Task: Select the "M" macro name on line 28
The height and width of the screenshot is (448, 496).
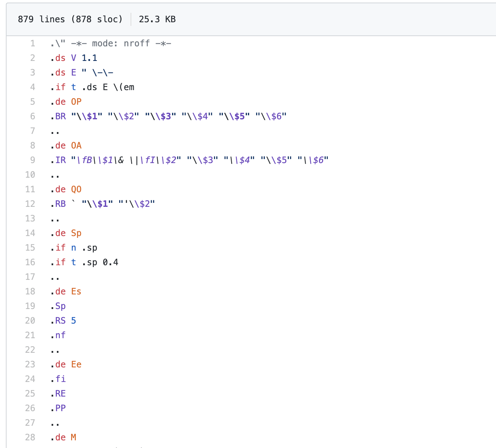Action: pyautogui.click(x=74, y=437)
